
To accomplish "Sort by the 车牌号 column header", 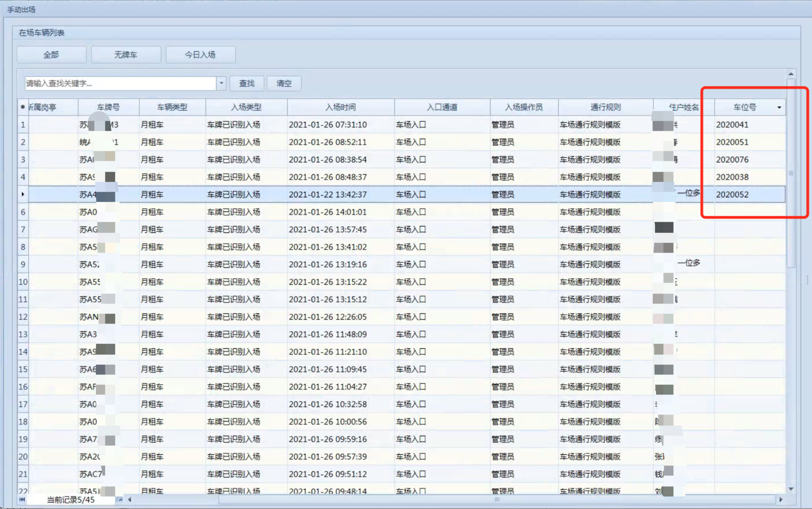I will [x=108, y=107].
